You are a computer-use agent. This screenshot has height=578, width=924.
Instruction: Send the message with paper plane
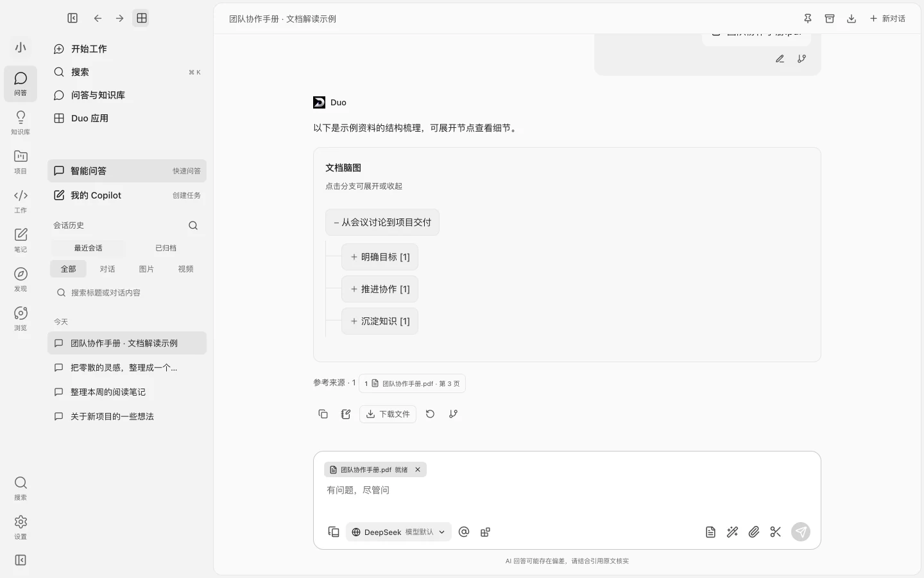pyautogui.click(x=801, y=532)
